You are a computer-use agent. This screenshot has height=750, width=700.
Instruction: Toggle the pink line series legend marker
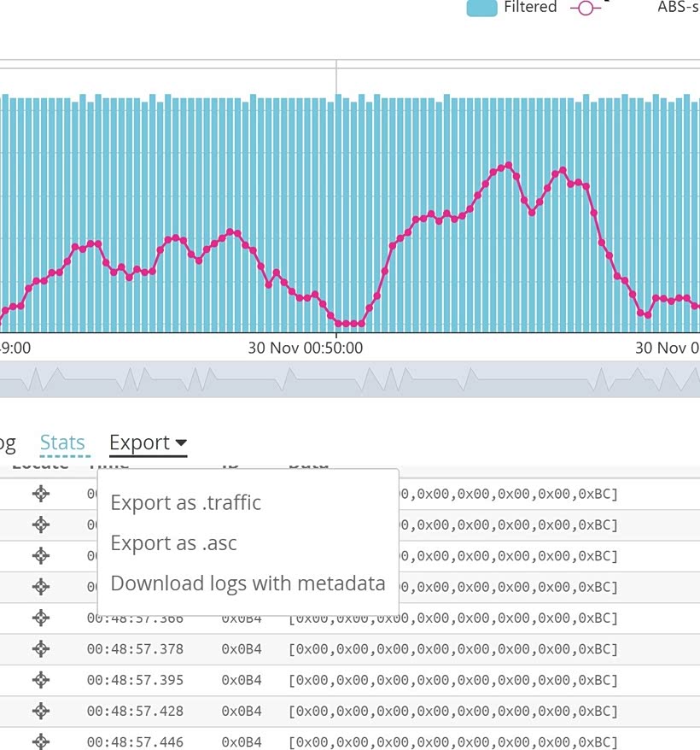click(x=586, y=9)
